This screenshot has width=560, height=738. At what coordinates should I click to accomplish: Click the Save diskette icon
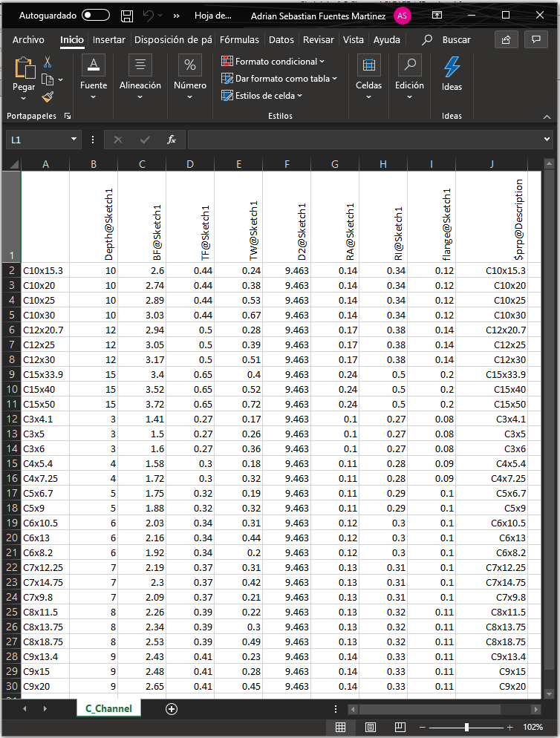point(127,16)
